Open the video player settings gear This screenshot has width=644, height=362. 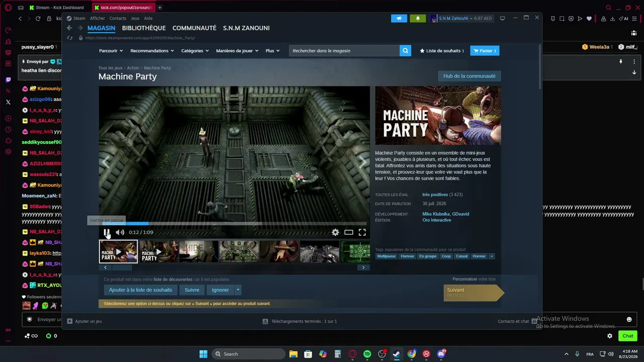[335, 232]
